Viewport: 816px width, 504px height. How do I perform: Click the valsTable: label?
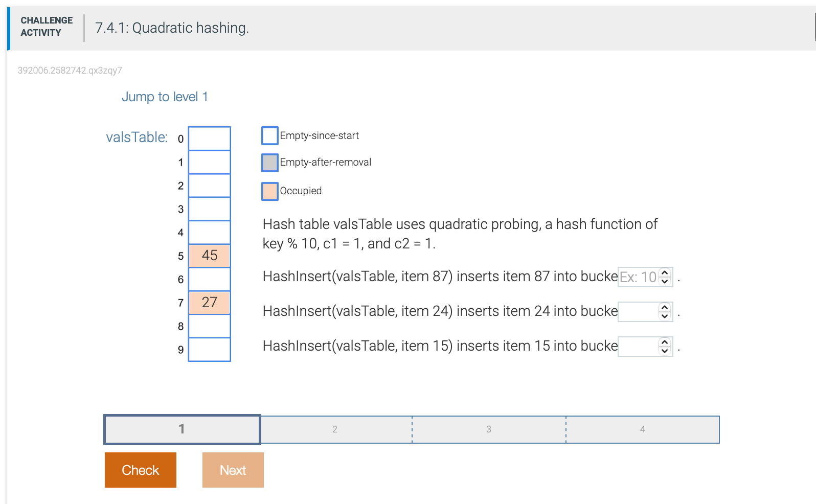point(137,137)
